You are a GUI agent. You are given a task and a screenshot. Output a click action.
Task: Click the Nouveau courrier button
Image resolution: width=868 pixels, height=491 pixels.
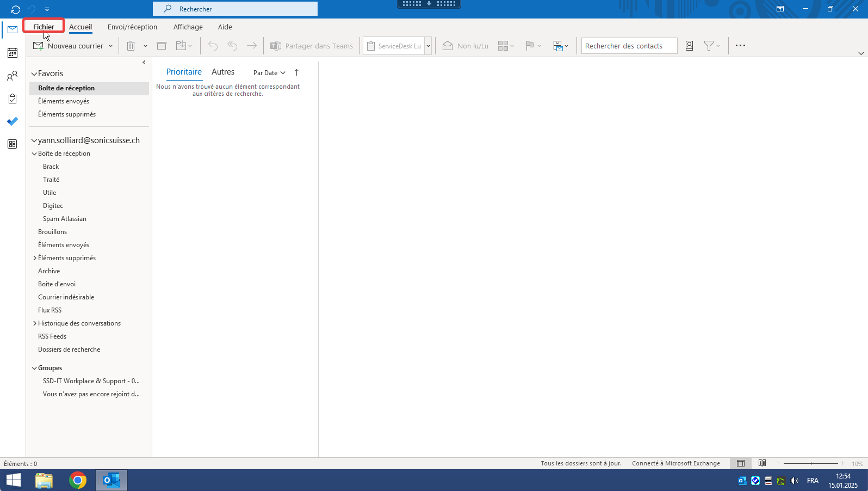click(69, 46)
